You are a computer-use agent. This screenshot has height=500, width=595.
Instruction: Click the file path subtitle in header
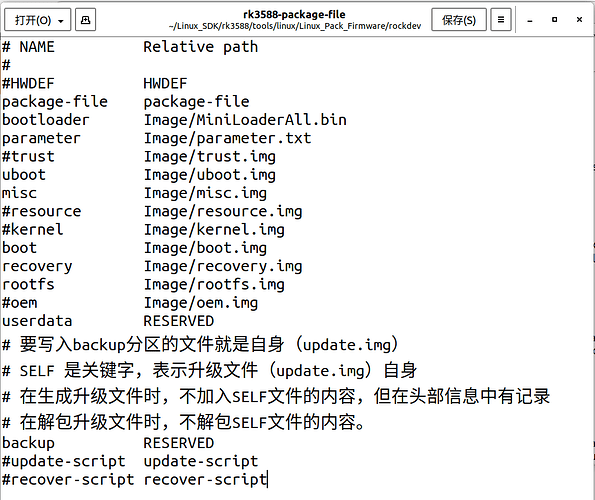pos(295,26)
